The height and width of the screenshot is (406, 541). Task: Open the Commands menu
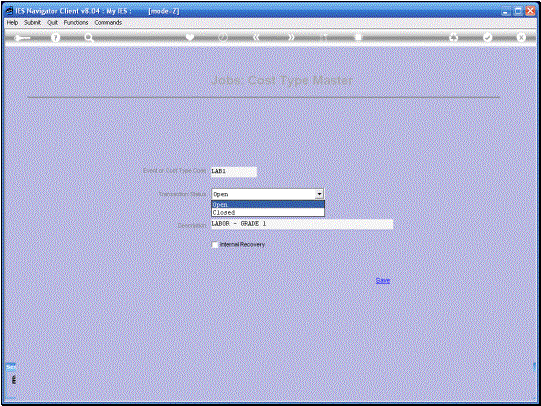108,22
